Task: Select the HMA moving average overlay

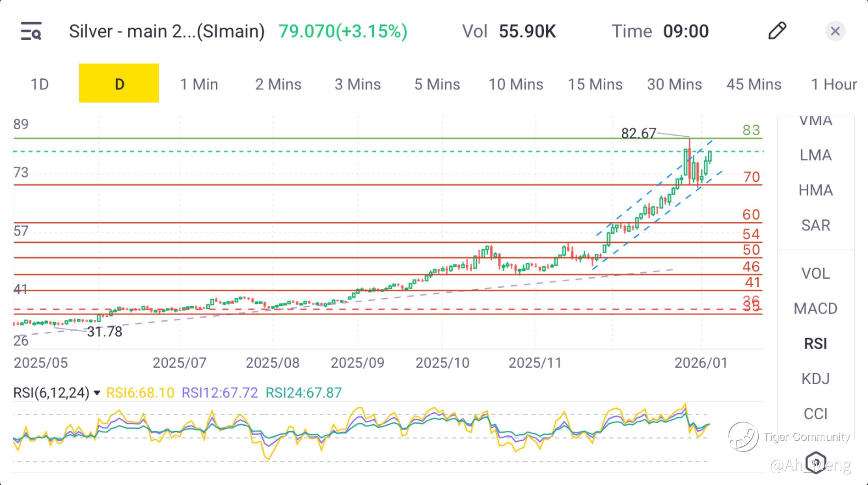Action: click(815, 190)
